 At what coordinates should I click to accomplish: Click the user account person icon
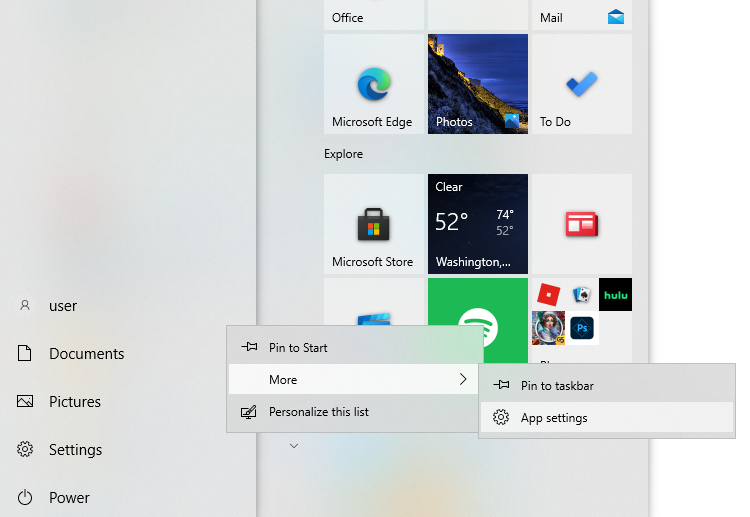click(x=25, y=305)
